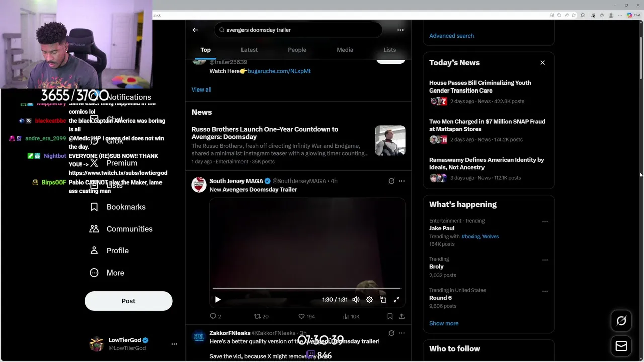Enter fullscreen on the video player
This screenshot has width=644, height=362.
tap(396, 299)
